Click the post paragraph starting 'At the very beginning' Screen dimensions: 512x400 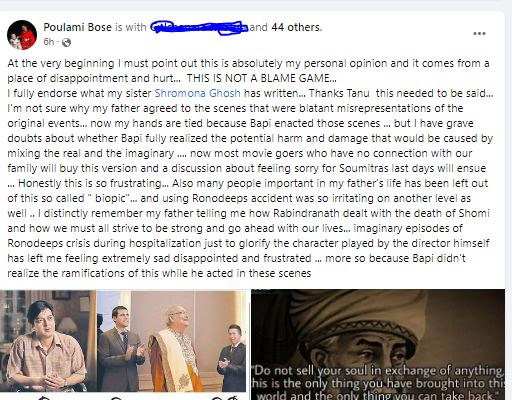point(249,168)
